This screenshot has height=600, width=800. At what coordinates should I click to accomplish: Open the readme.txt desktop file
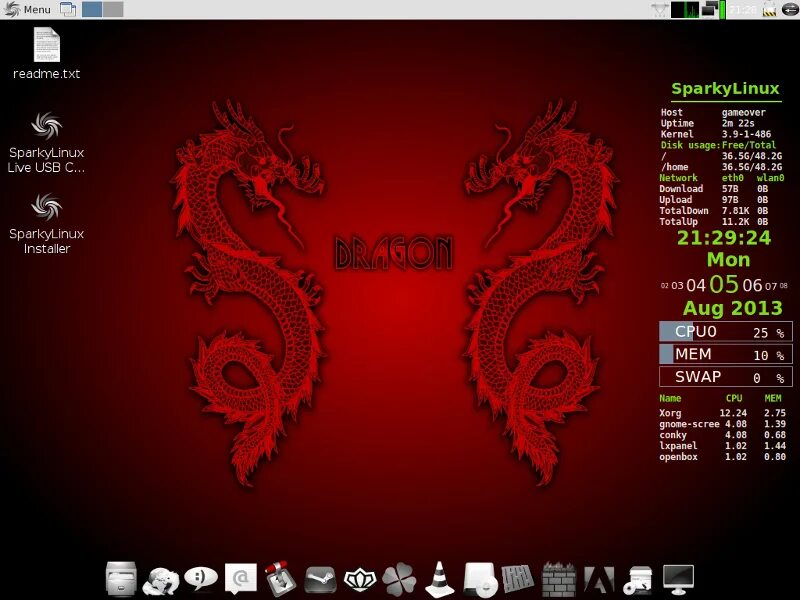pos(46,54)
